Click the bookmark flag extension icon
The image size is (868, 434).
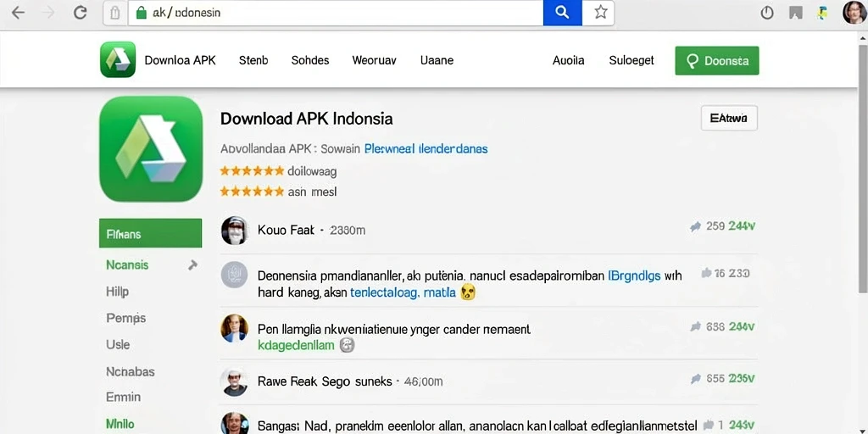click(796, 13)
